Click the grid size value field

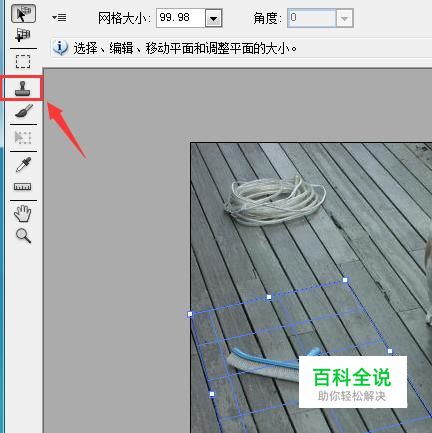pos(180,18)
